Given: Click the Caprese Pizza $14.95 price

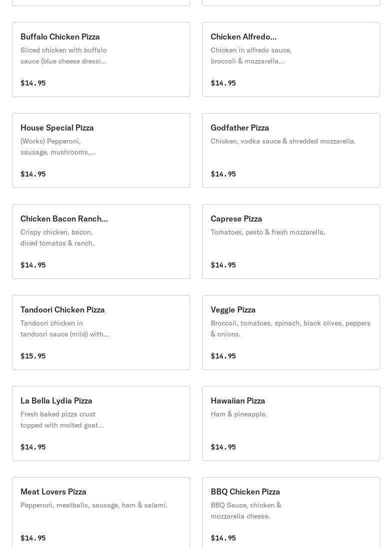Looking at the screenshot, I should [223, 265].
